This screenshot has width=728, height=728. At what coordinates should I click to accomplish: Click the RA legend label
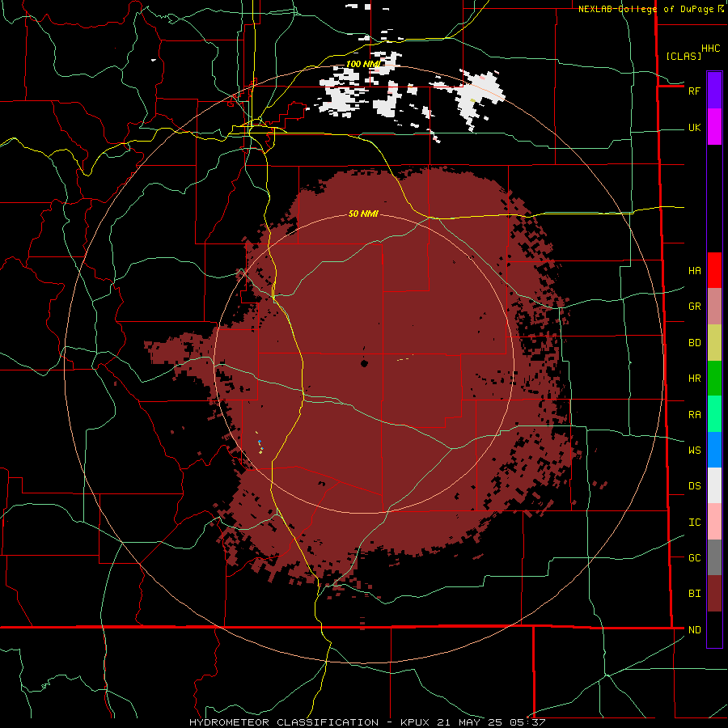(694, 415)
